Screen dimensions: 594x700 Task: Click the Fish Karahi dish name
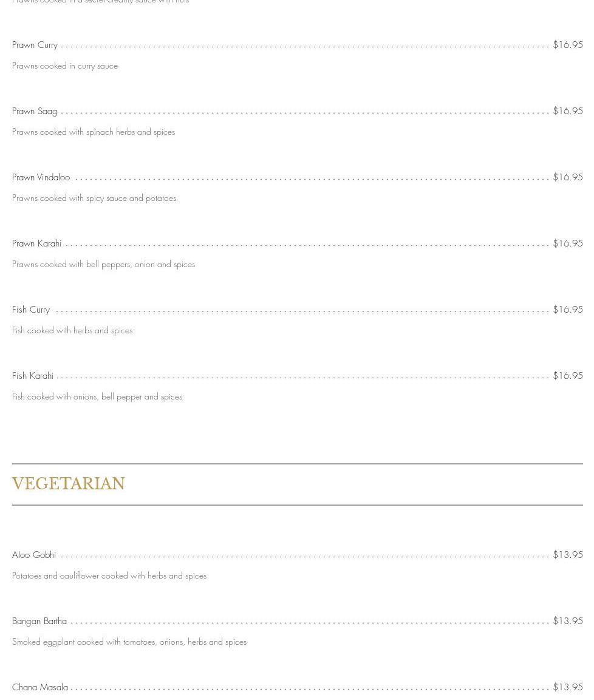[x=33, y=376]
